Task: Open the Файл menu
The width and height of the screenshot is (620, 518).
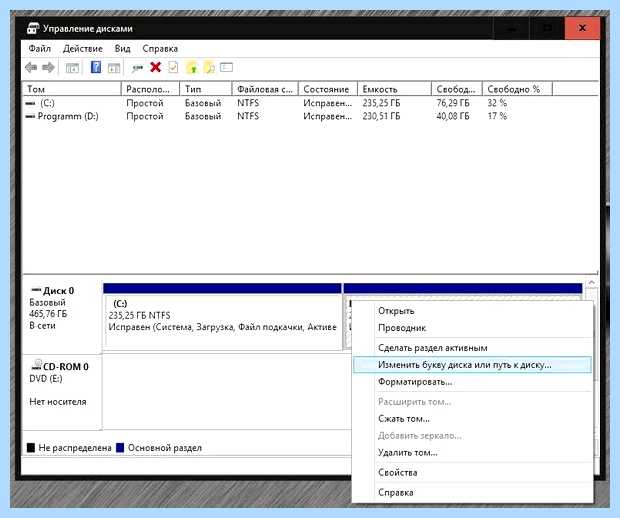Action: coord(40,49)
